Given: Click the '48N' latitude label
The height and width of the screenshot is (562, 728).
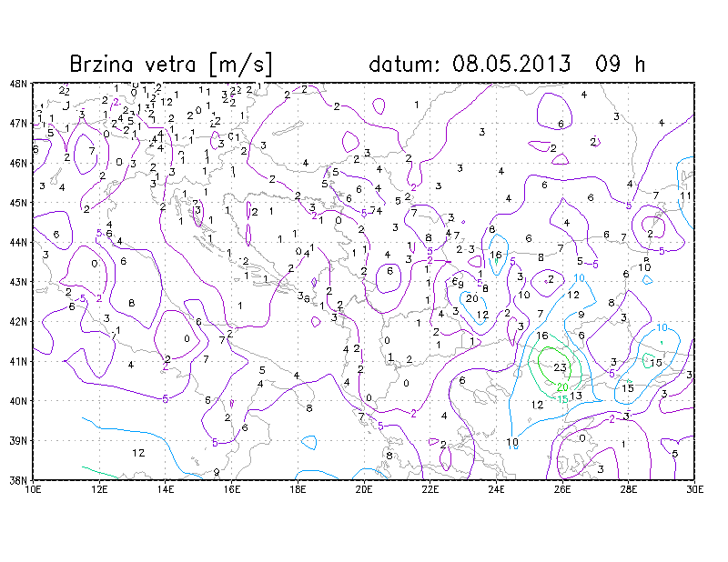Looking at the screenshot, I should click(18, 84).
